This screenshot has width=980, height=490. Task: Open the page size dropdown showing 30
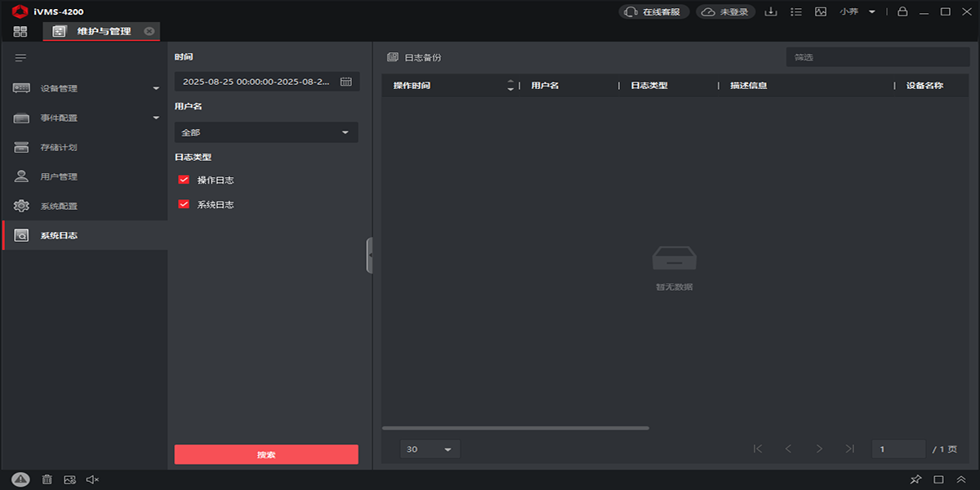(x=430, y=449)
